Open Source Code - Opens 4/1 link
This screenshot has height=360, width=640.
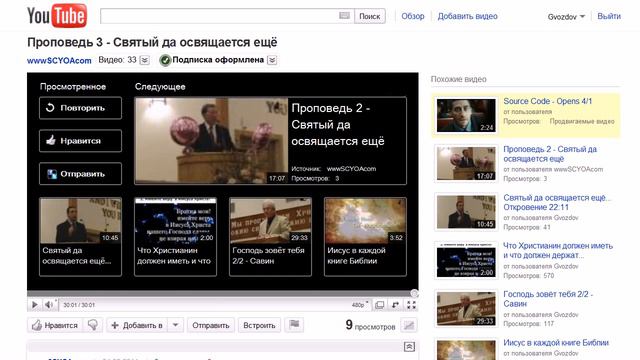coord(547,101)
